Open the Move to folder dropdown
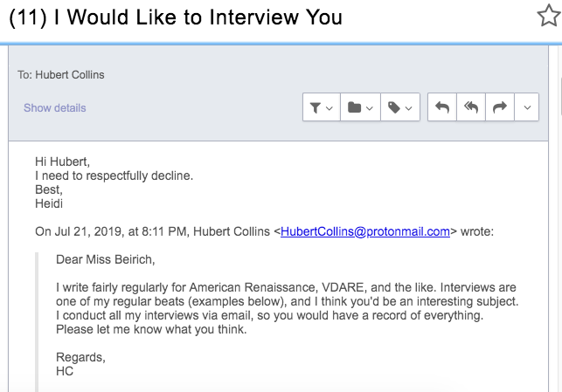The height and width of the screenshot is (392, 562). (x=359, y=107)
